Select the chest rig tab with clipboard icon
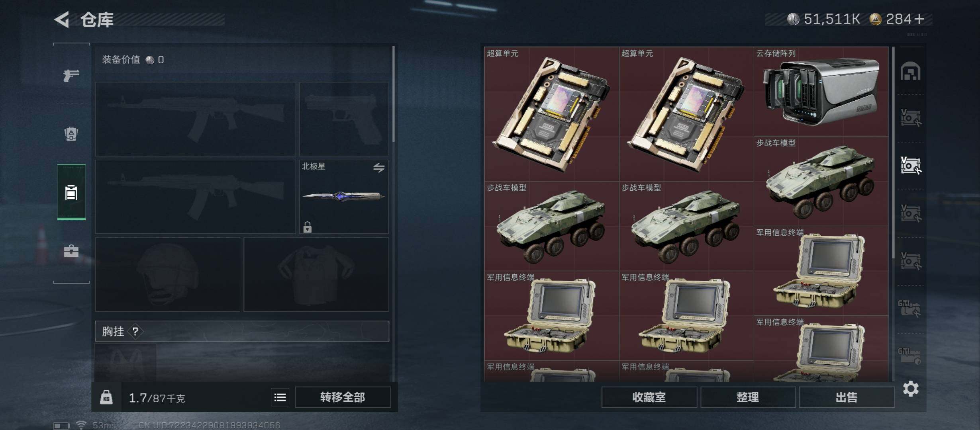Viewport: 980px width, 430px height. coord(71,192)
